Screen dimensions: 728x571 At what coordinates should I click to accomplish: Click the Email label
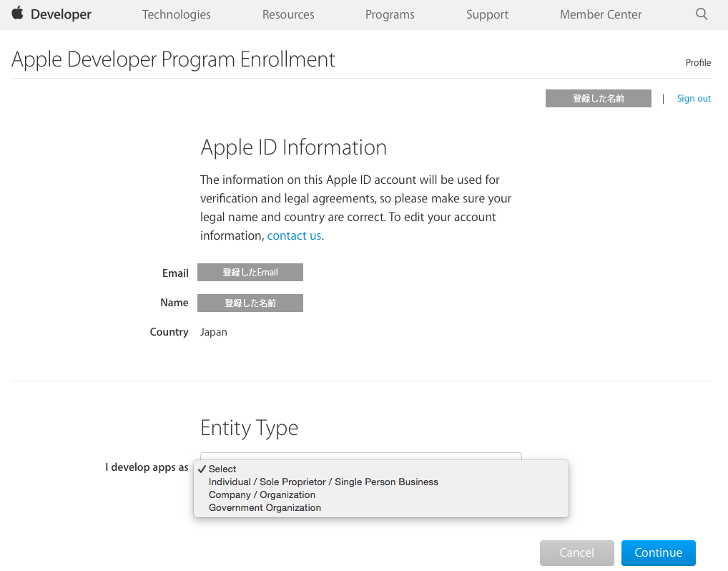[175, 273]
